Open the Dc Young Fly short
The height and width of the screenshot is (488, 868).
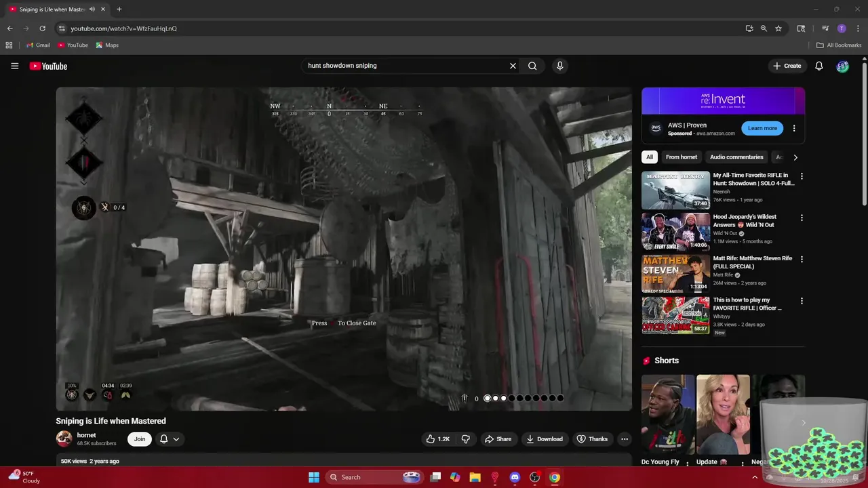pos(668,414)
